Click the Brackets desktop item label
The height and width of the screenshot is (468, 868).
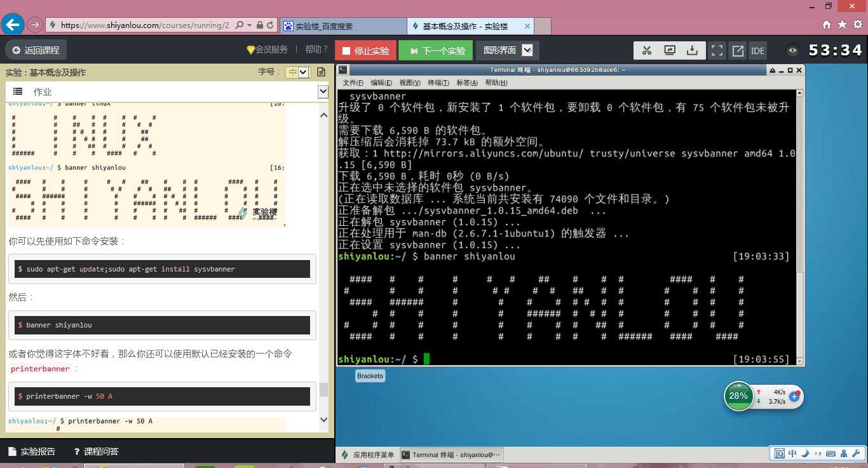[x=370, y=376]
